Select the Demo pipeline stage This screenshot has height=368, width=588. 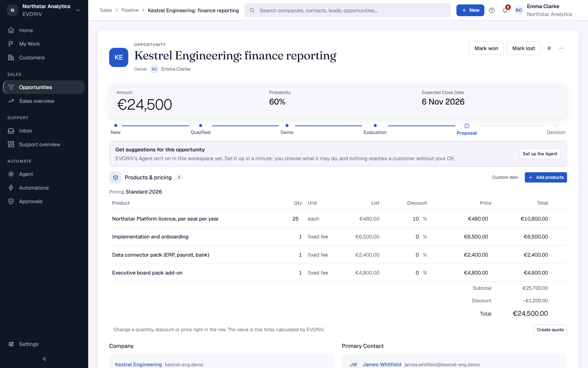(x=287, y=129)
